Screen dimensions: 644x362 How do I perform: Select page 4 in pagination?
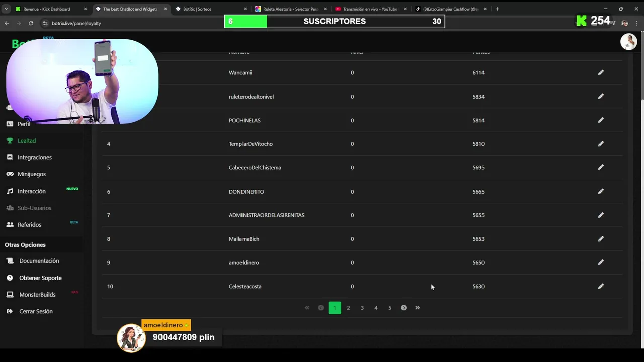coord(376,308)
